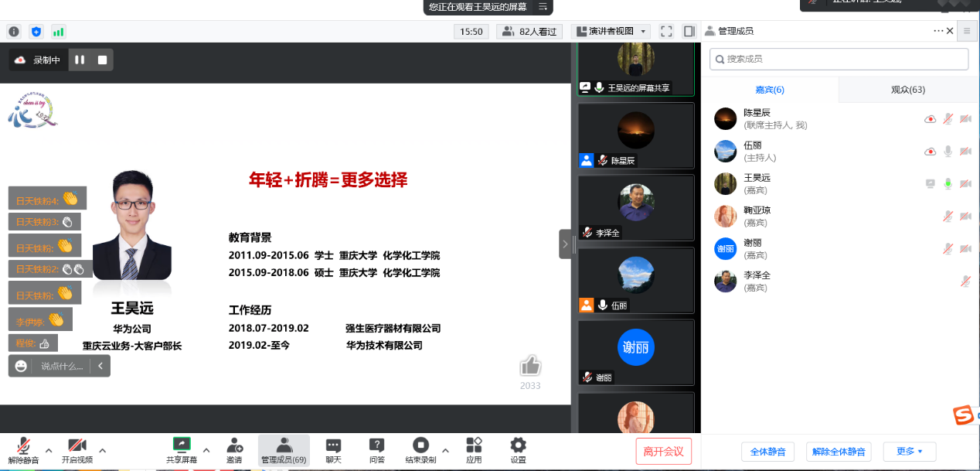This screenshot has width=980, height=471.
Task: Pause the recording
Action: point(80,60)
